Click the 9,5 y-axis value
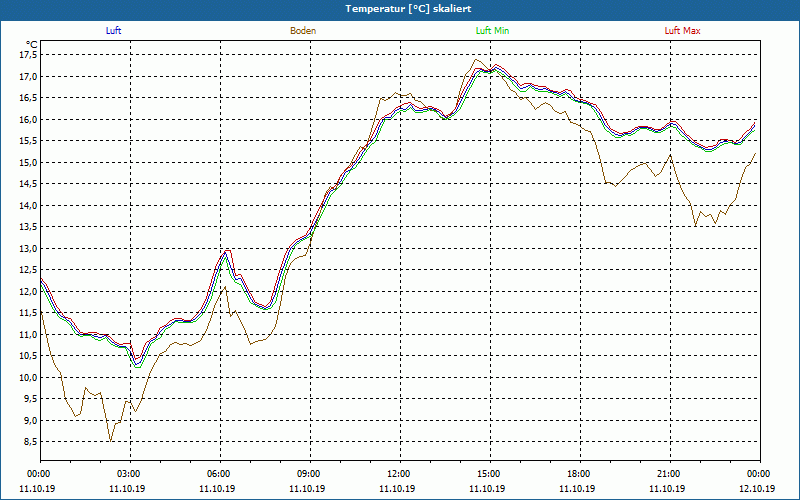This screenshot has height=500, width=800. [x=31, y=399]
